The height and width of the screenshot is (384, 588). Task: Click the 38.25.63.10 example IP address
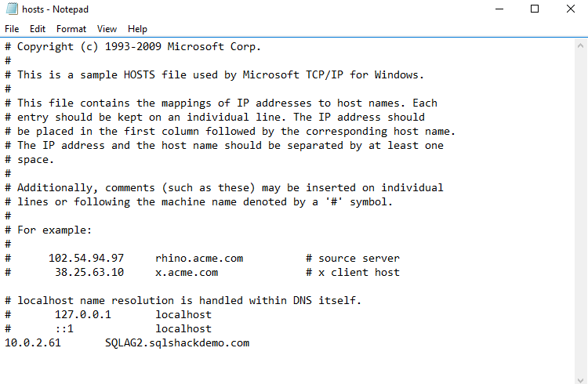pyautogui.click(x=89, y=273)
